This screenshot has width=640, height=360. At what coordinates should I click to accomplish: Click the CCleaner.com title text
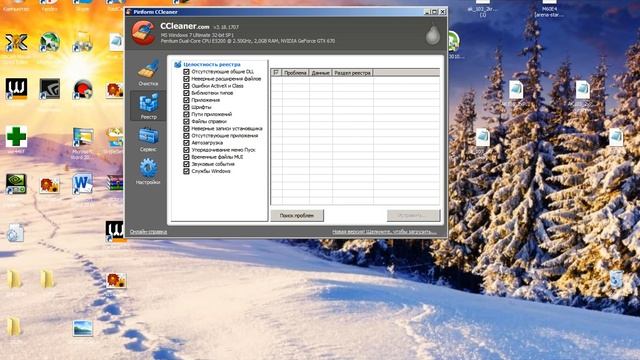tap(184, 26)
